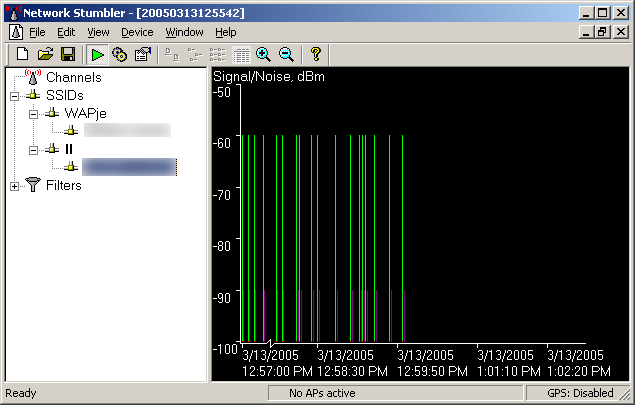Click the 1:01:10 PM time axis label
This screenshot has height=405, width=635.
click(509, 371)
